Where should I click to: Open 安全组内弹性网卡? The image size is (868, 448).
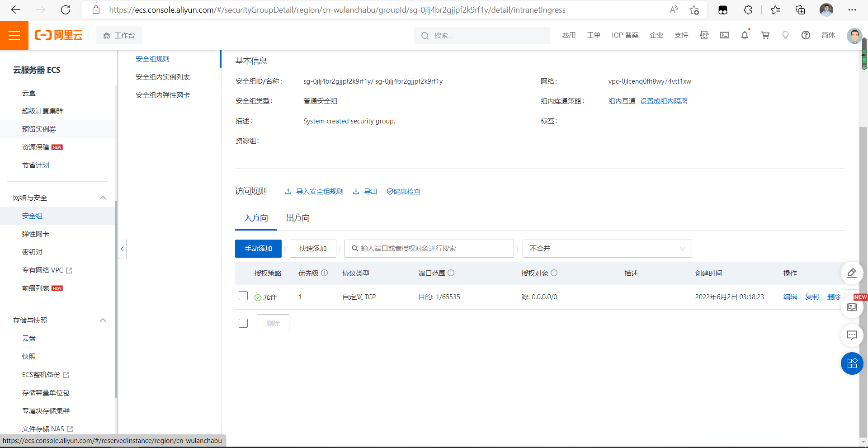tap(163, 95)
